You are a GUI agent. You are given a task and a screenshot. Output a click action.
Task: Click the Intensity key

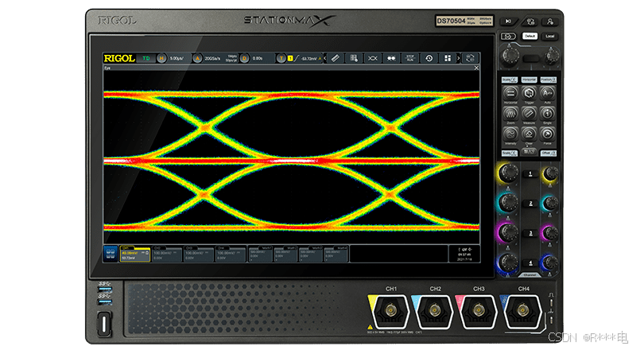pyautogui.click(x=510, y=134)
